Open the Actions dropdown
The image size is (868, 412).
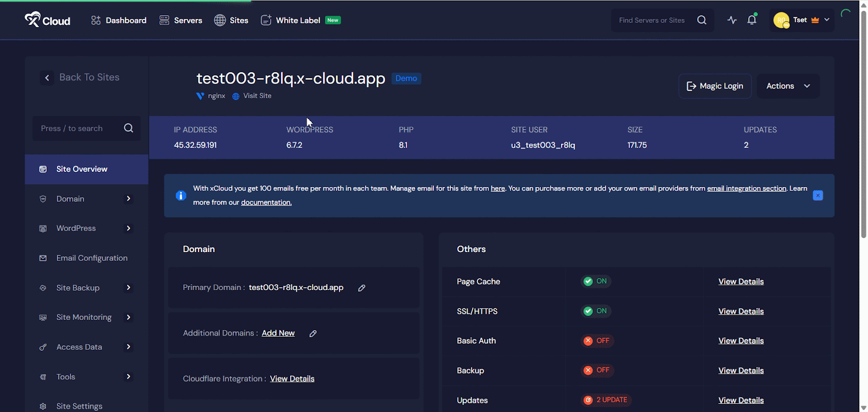(x=788, y=86)
